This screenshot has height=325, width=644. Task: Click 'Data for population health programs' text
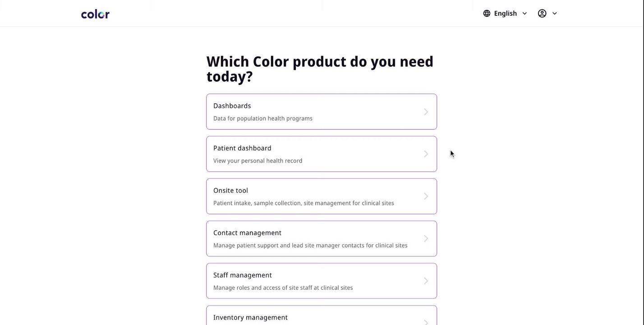pos(263,118)
